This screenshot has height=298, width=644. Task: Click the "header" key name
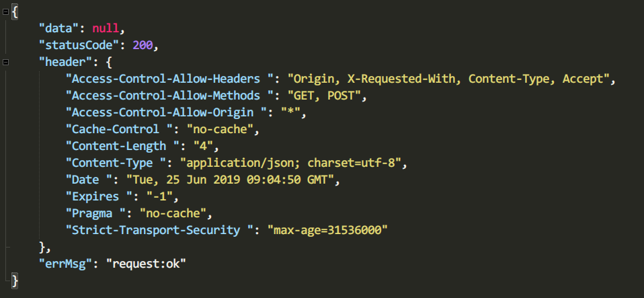click(x=65, y=62)
